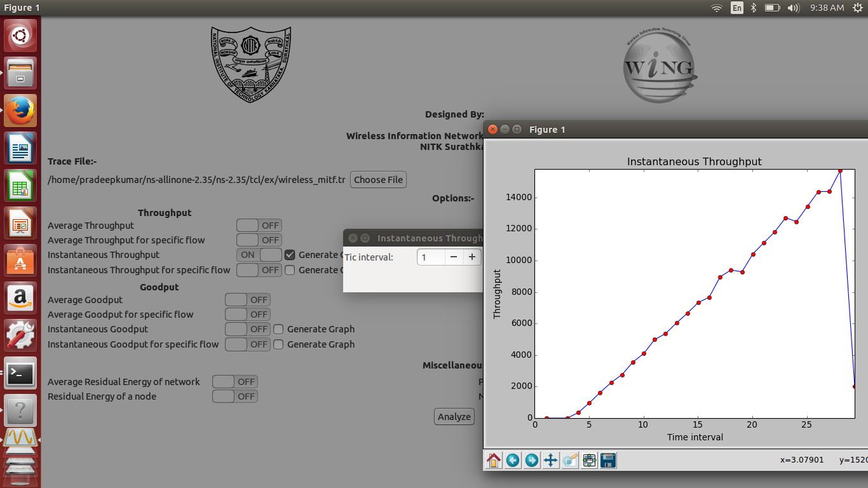This screenshot has height=488, width=868.
Task: Go back to the previous plot view
Action: click(513, 460)
